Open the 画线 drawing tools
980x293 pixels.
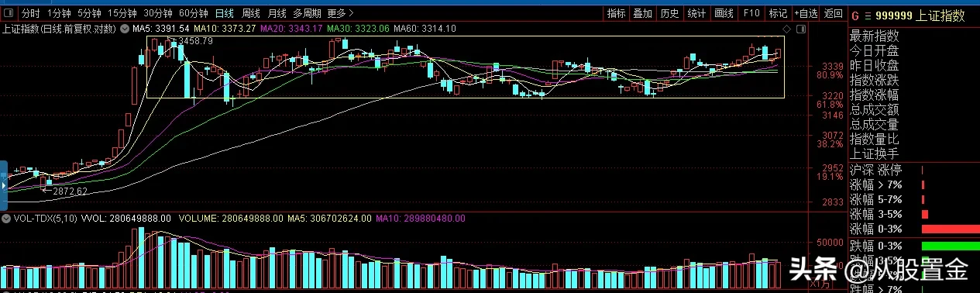724,13
